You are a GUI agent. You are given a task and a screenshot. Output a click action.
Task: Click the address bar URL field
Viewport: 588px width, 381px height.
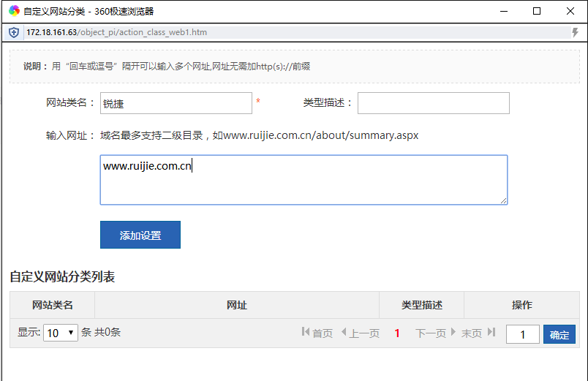coord(297,32)
